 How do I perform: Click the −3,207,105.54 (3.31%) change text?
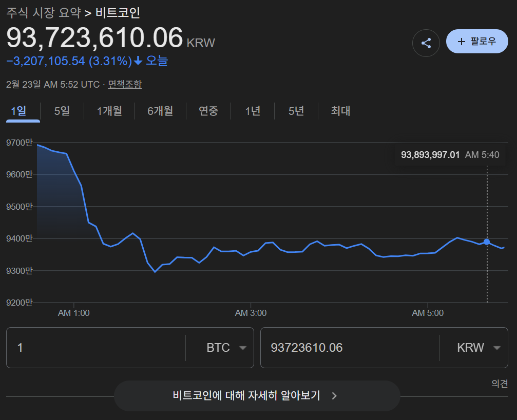pos(69,61)
